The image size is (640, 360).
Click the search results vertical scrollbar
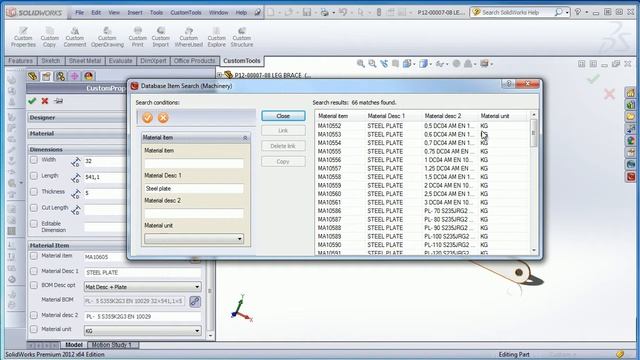(533, 183)
